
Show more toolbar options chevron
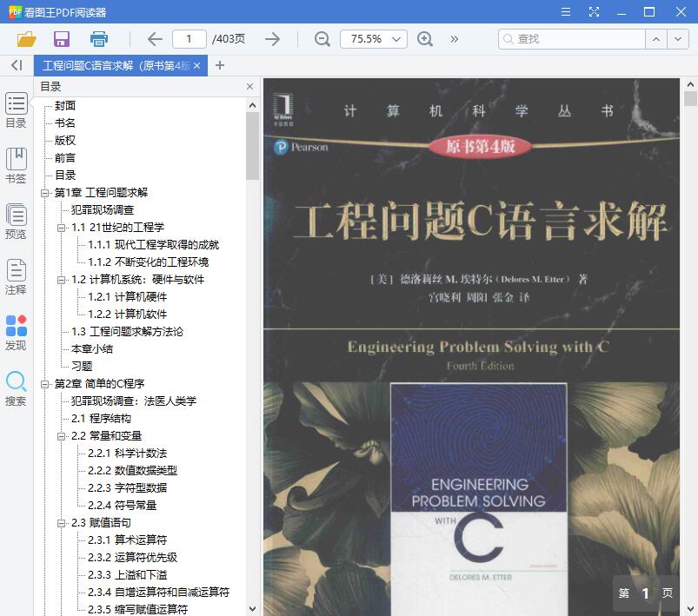coord(454,39)
